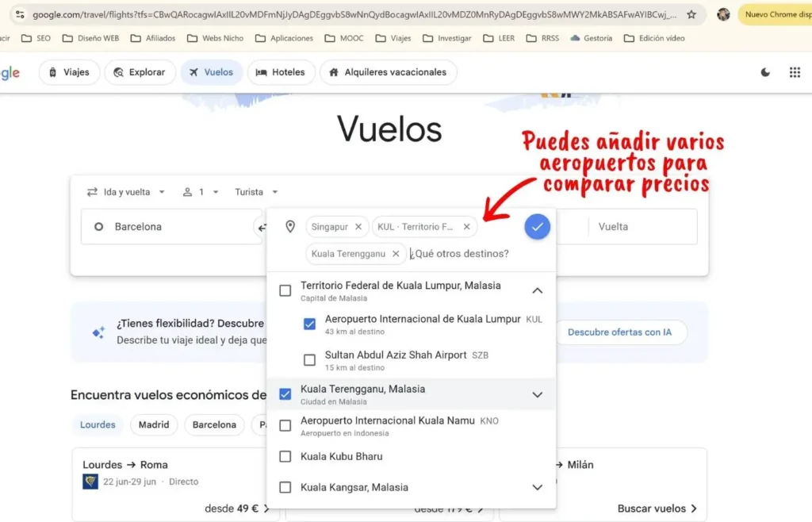
Task: Open the MOOC bookmarks folder
Action: click(x=344, y=38)
